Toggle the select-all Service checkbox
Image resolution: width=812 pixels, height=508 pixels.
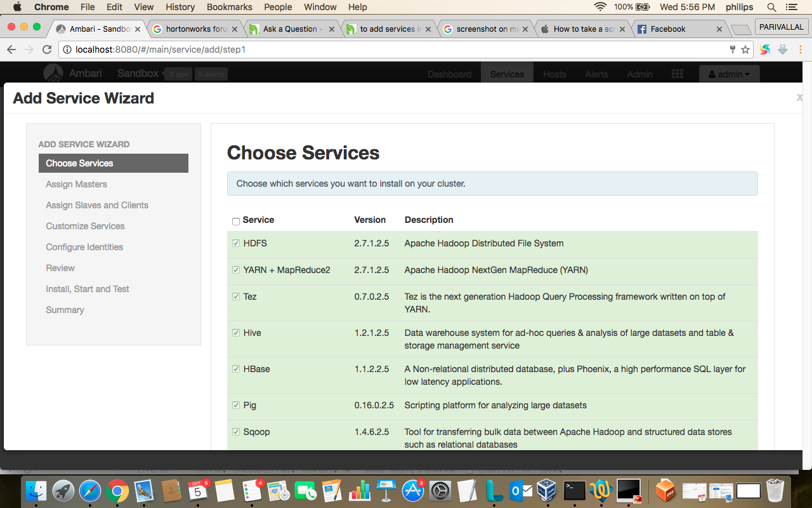pyautogui.click(x=235, y=221)
